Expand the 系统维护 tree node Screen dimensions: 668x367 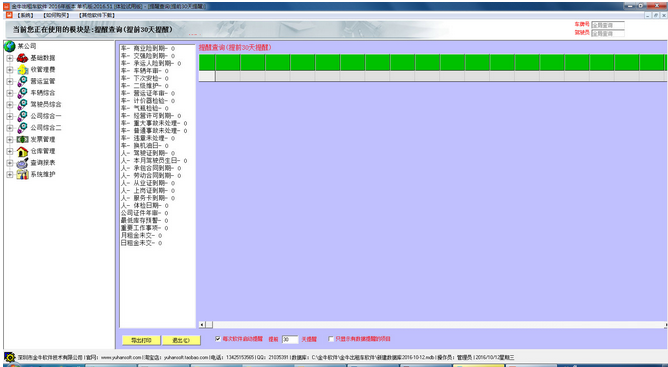pyautogui.click(x=10, y=174)
